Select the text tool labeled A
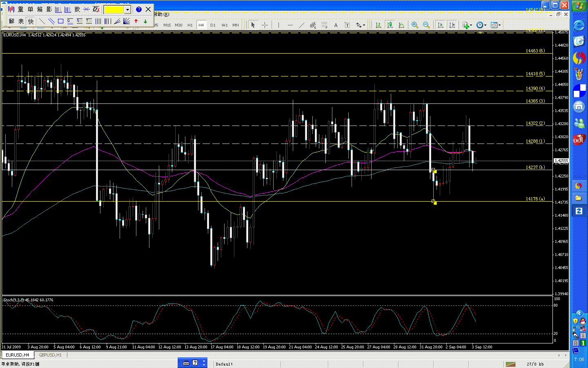Image resolution: width=588 pixels, height=368 pixels. click(336, 25)
